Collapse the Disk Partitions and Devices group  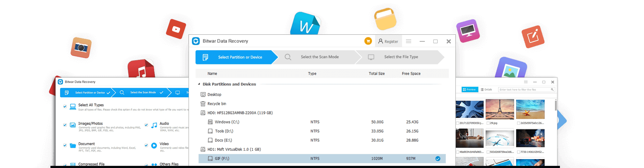[x=199, y=84]
